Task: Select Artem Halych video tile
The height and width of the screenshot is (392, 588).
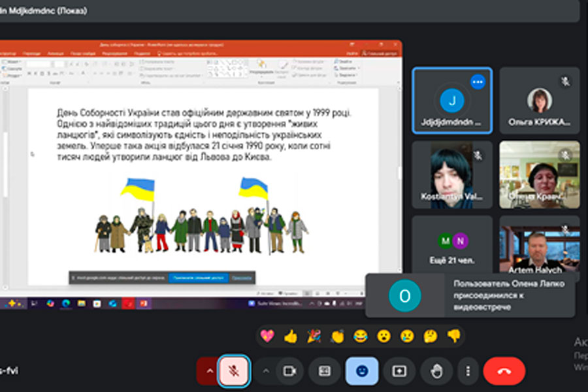Action: 539,248
